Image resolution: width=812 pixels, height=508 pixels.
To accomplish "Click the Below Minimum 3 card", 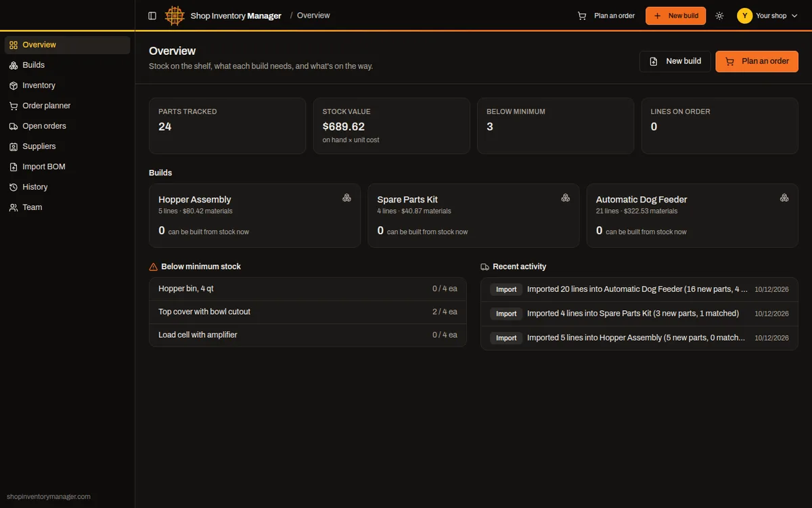I will tap(556, 126).
